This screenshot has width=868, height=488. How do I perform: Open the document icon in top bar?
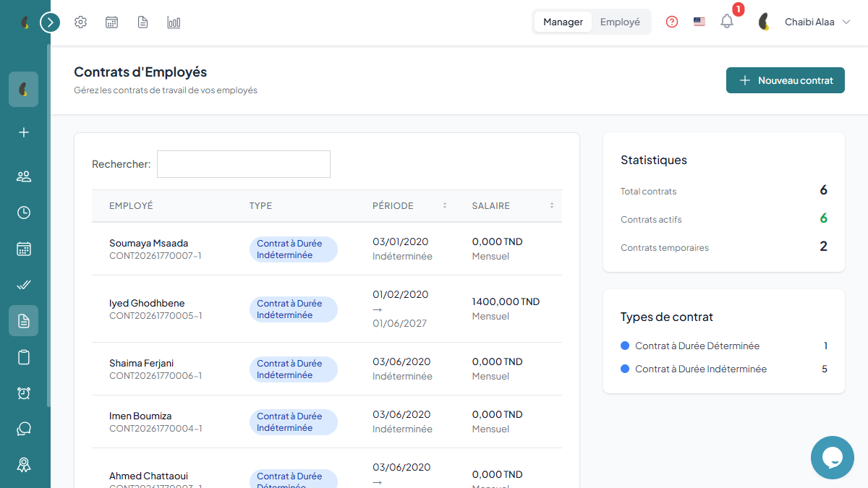click(143, 22)
